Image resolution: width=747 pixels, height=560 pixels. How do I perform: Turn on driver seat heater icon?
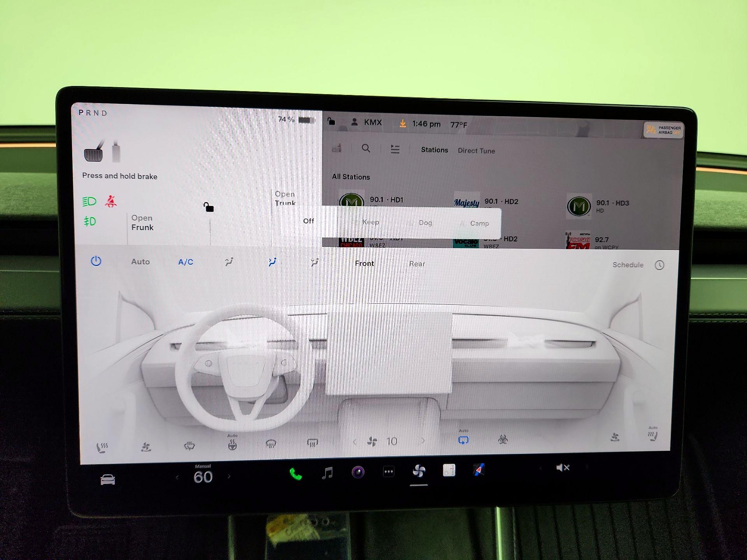click(102, 448)
